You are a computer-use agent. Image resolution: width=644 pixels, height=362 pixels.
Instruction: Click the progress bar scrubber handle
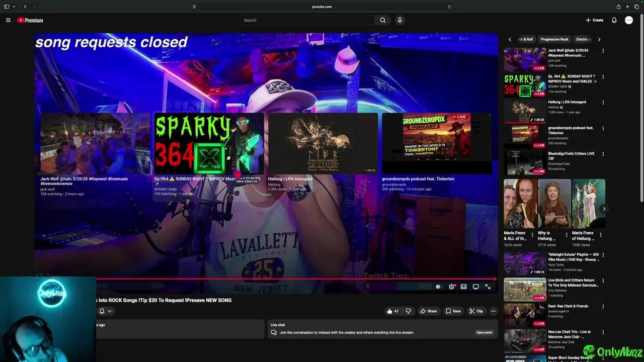(495, 279)
